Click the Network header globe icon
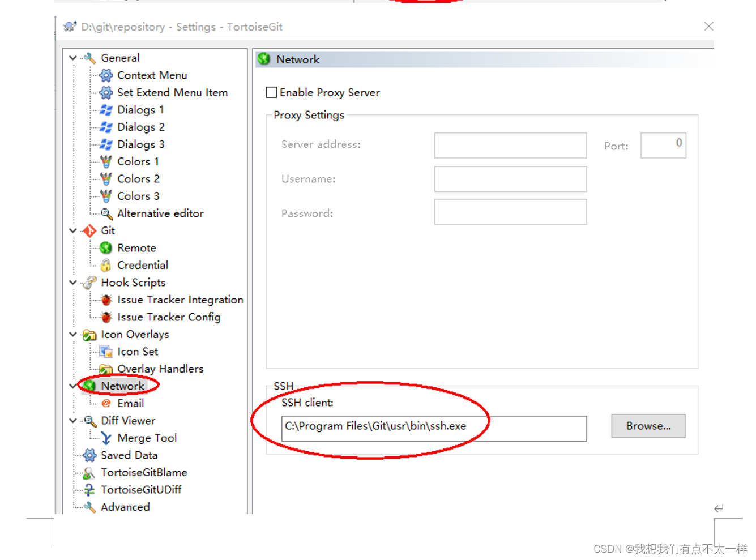756x560 pixels. tap(264, 59)
